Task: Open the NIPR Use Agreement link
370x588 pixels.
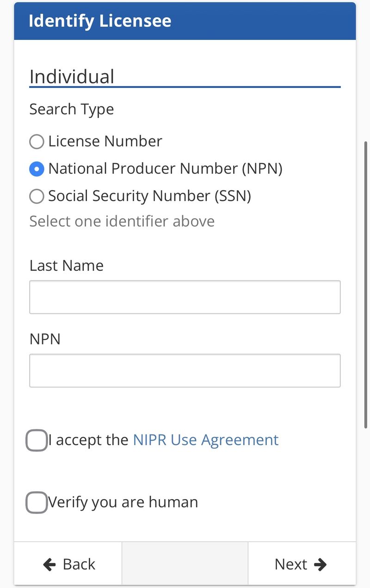Action: click(x=206, y=439)
